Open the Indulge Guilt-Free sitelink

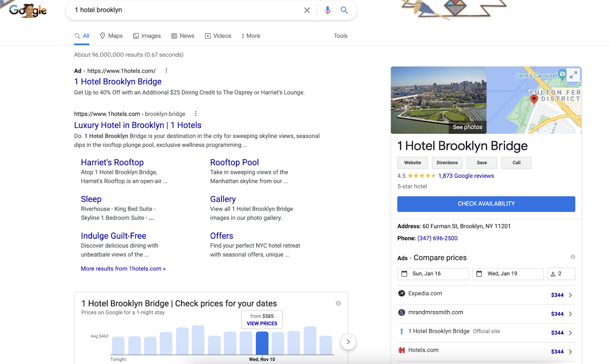(114, 236)
